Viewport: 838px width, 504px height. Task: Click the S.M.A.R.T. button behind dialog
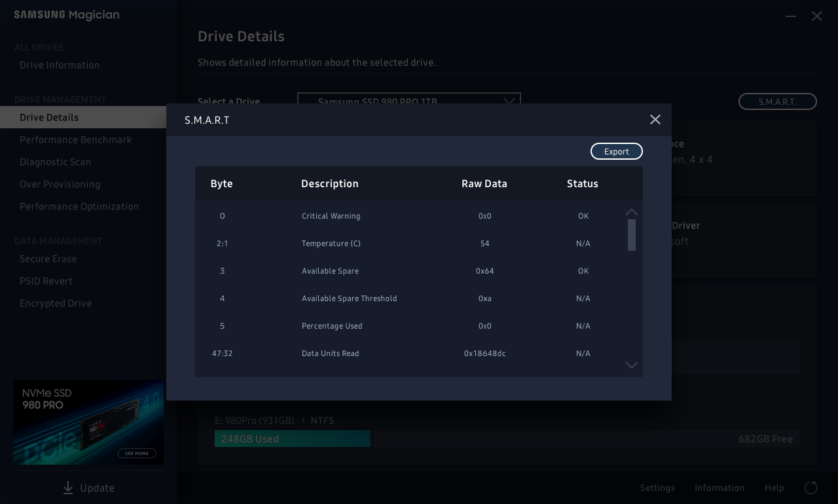[778, 101]
